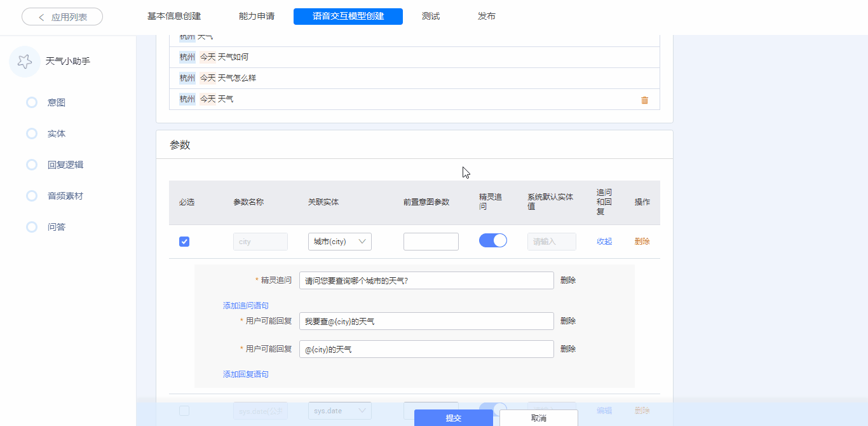Open 音频素材 in the sidebar
Screen dimensions: 868x426
65,196
